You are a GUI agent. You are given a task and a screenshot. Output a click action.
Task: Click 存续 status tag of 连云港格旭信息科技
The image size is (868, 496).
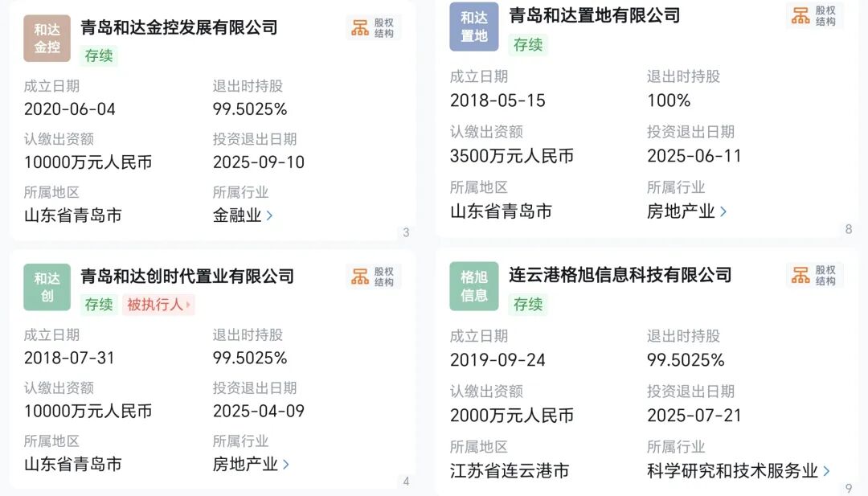528,304
